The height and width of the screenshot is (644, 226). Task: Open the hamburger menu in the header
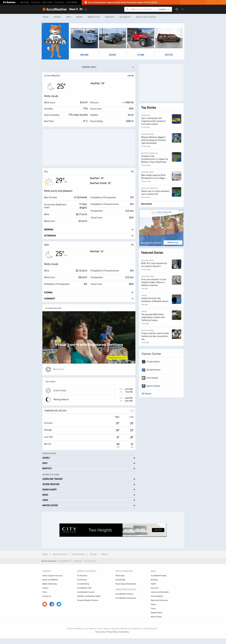coord(182,9)
